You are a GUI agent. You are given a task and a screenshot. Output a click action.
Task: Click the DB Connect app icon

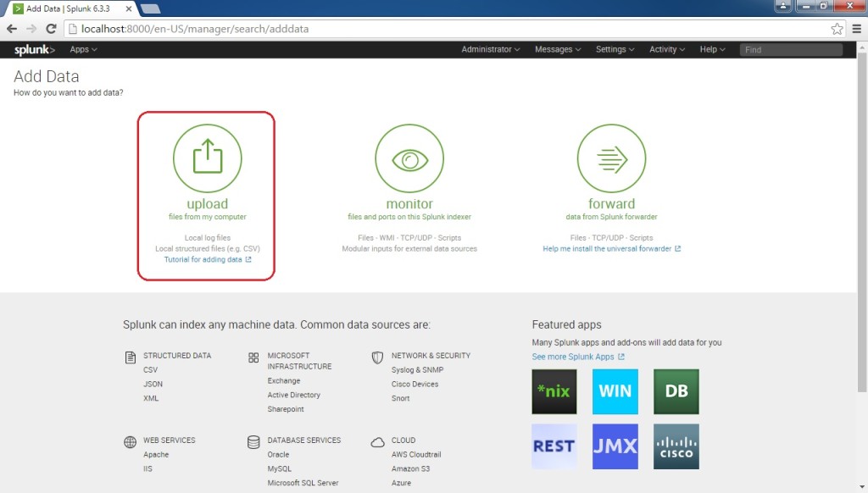click(676, 391)
